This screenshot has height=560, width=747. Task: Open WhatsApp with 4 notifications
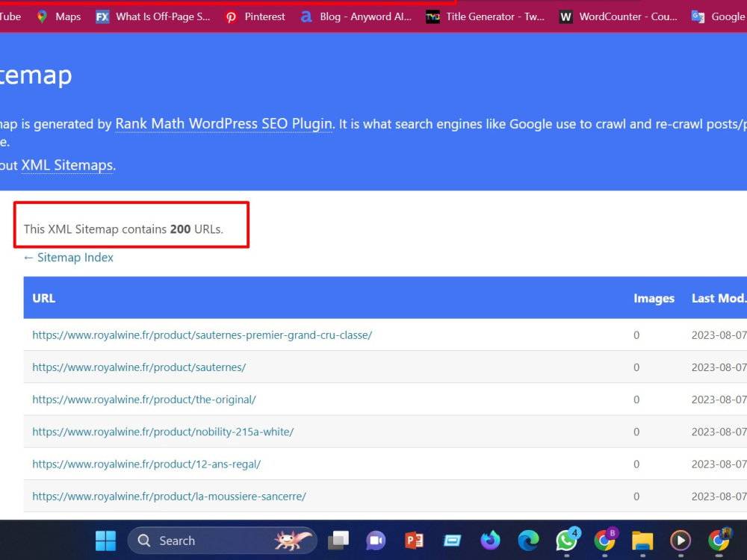pyautogui.click(x=567, y=540)
